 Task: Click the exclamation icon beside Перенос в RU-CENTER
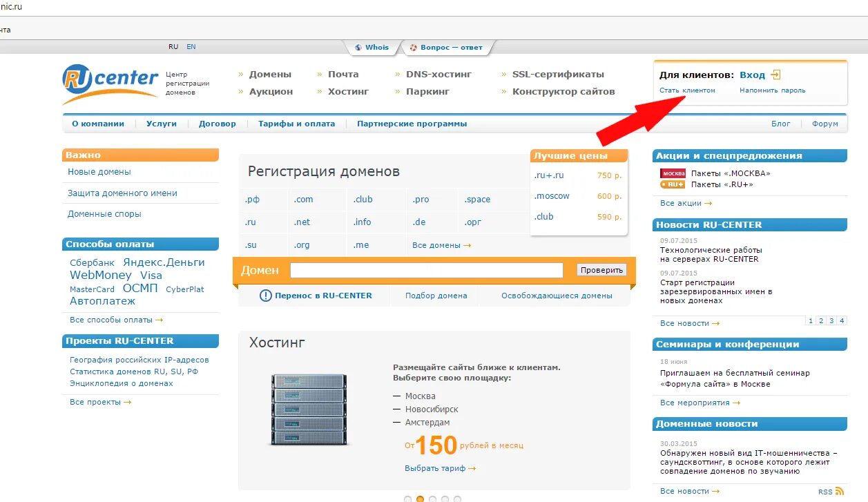click(266, 296)
